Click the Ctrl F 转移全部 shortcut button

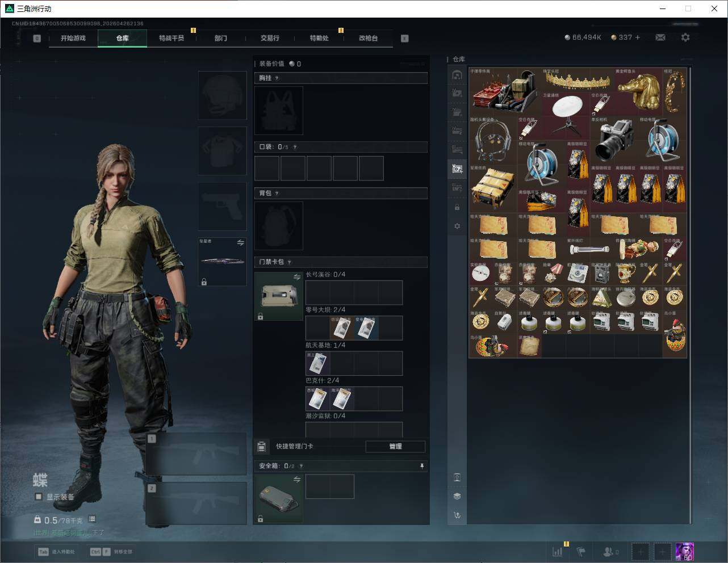(x=111, y=552)
